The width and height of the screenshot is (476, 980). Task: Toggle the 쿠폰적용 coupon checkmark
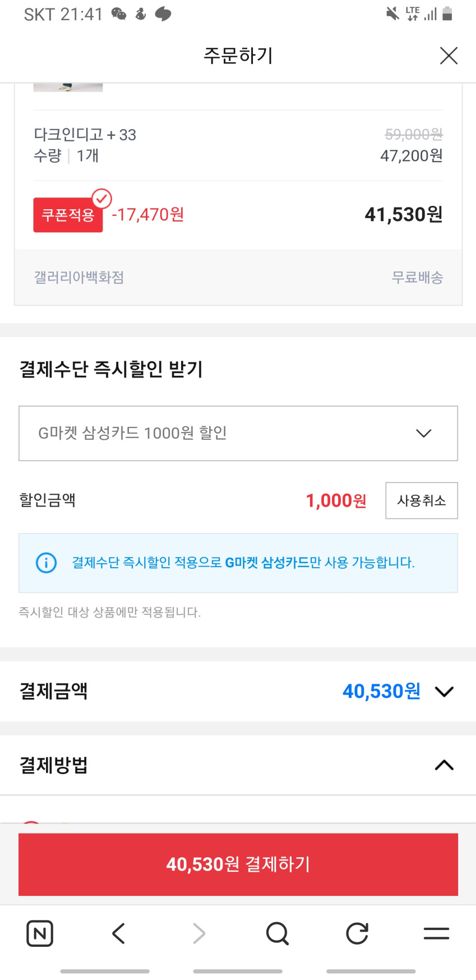point(102,198)
